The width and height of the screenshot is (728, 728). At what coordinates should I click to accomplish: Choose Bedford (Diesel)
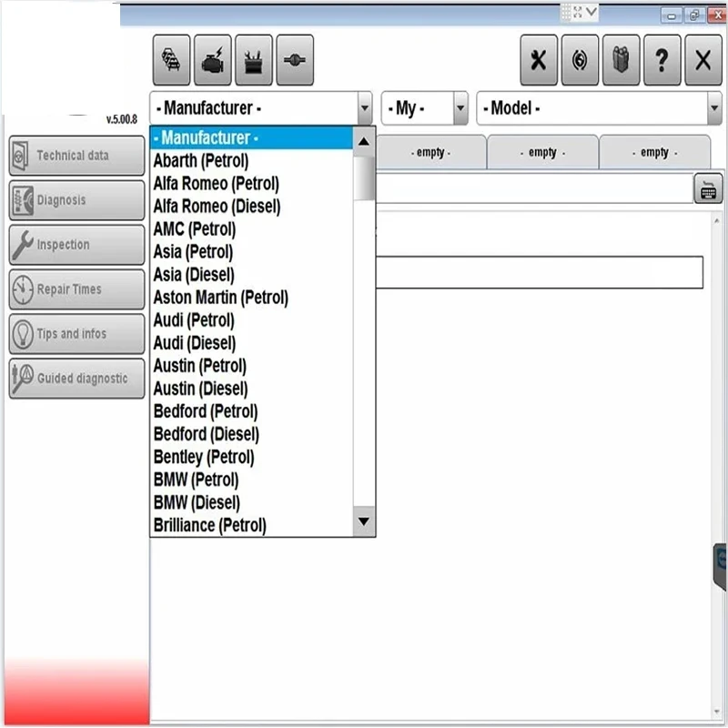pos(251,434)
